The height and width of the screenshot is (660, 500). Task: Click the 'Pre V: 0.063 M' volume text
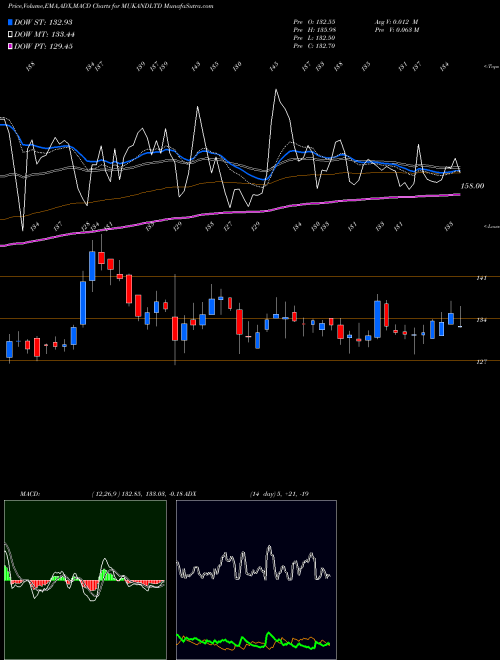pyautogui.click(x=396, y=30)
